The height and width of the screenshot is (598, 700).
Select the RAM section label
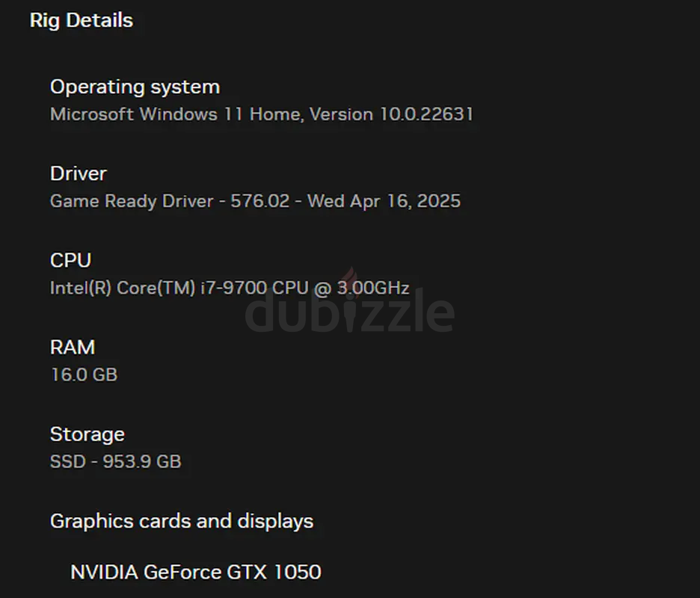tap(73, 347)
